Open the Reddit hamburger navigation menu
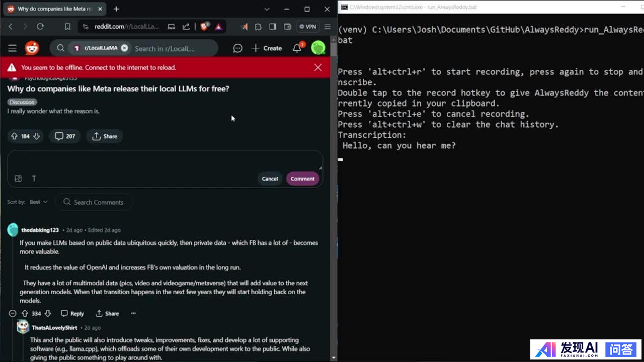Viewport: 644px width, 362px height. (13, 48)
